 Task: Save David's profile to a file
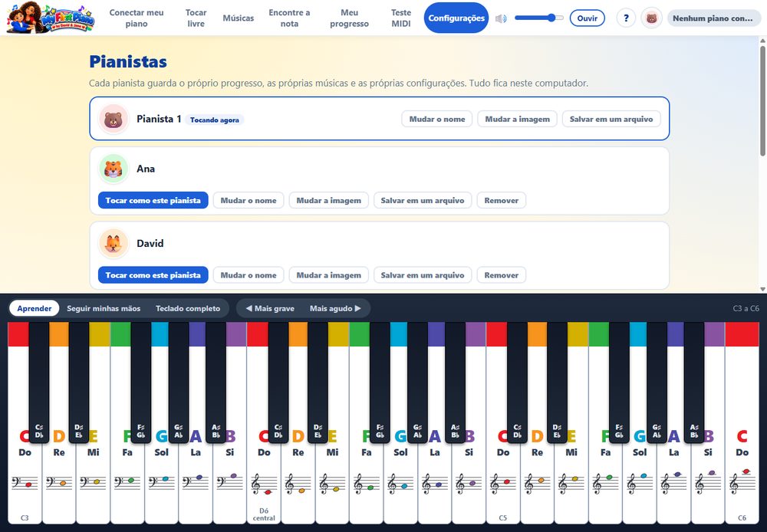tap(423, 275)
